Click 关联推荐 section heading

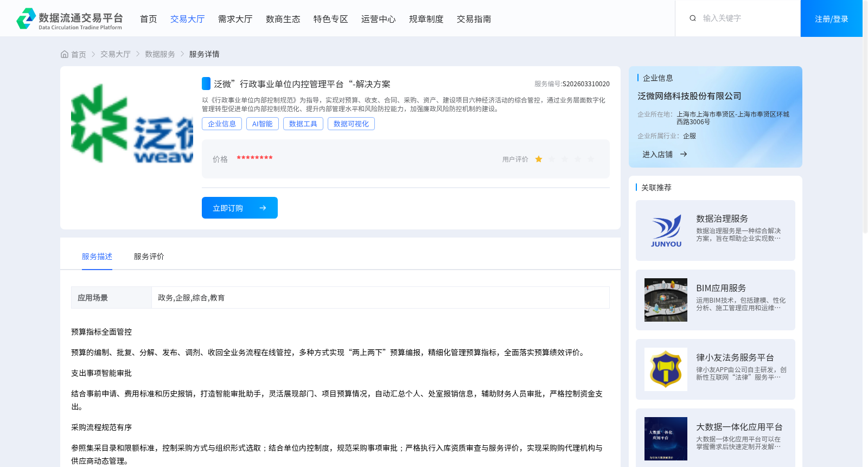pos(656,188)
